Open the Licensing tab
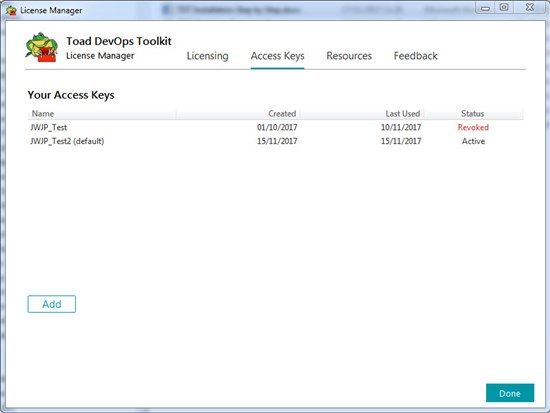This screenshot has height=413, width=550. point(207,56)
